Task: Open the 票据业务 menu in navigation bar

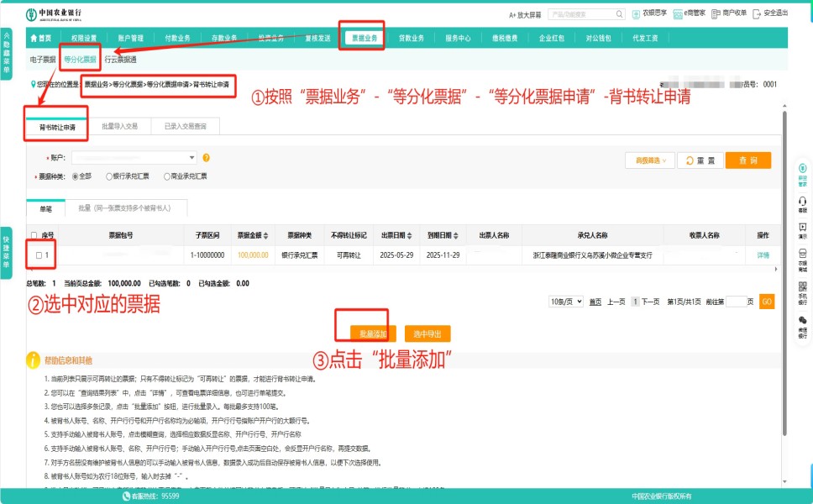Action: click(x=365, y=38)
